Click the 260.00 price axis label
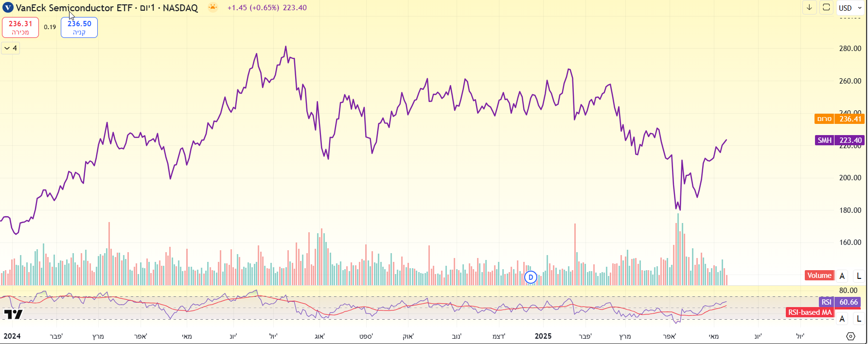Screen dimensions: 868x344 (x=850, y=81)
